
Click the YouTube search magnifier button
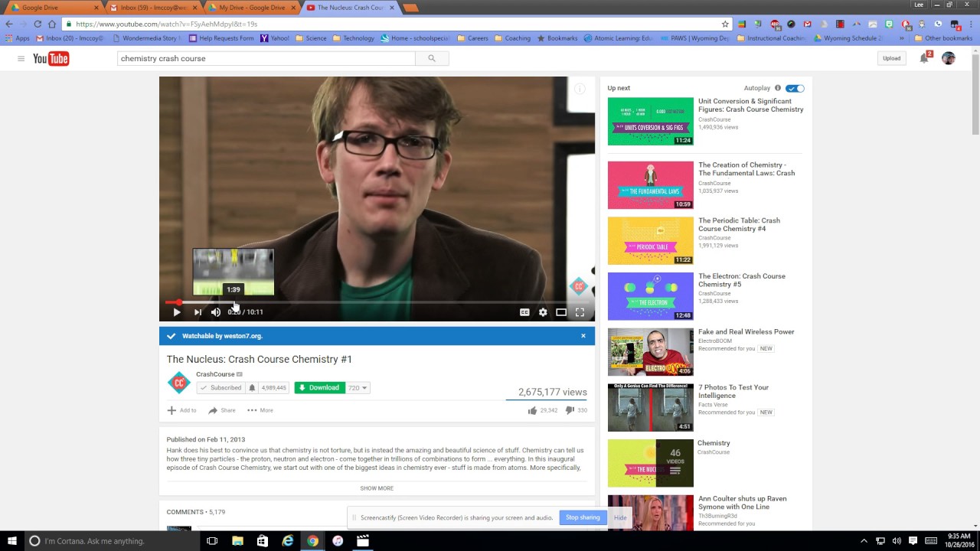coord(432,58)
